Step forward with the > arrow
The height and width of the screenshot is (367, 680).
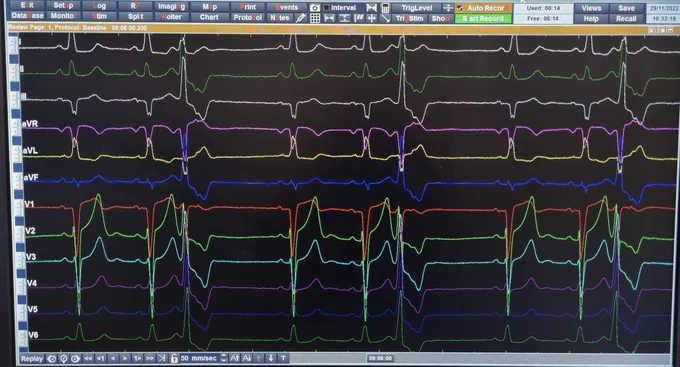click(125, 359)
